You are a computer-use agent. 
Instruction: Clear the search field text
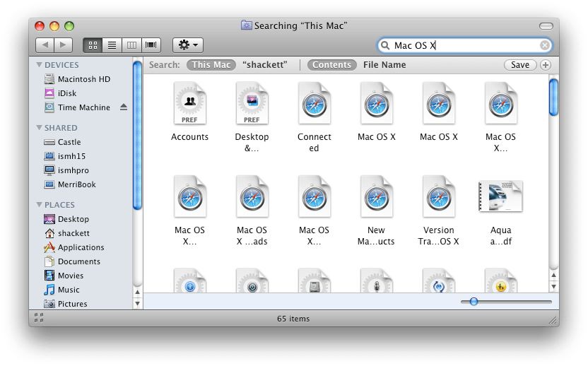pos(544,45)
